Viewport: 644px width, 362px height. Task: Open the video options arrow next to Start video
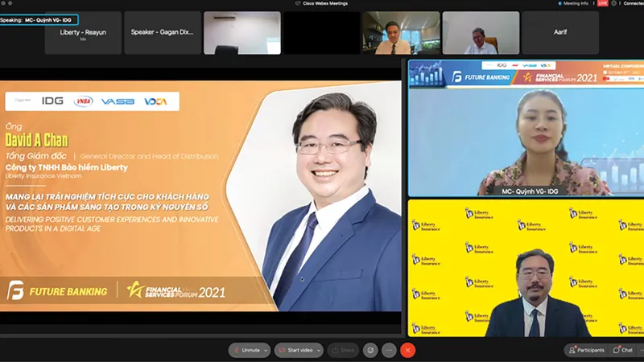pos(319,351)
